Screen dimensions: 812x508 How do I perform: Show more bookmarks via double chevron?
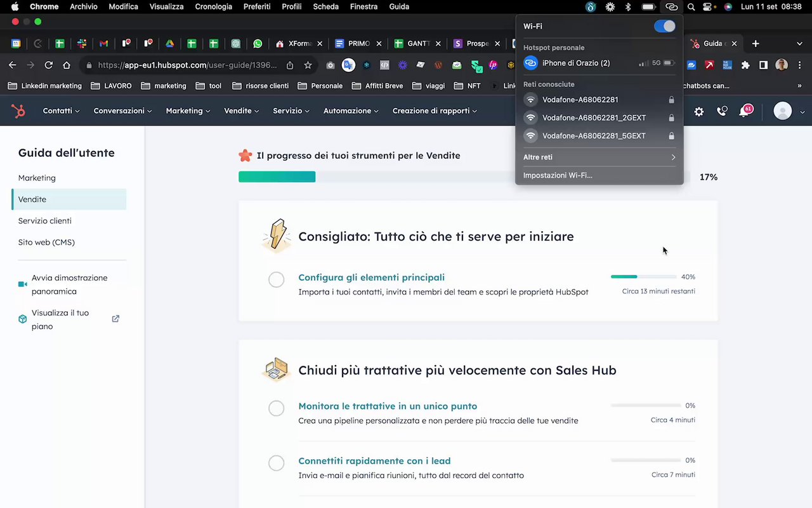[x=799, y=86]
